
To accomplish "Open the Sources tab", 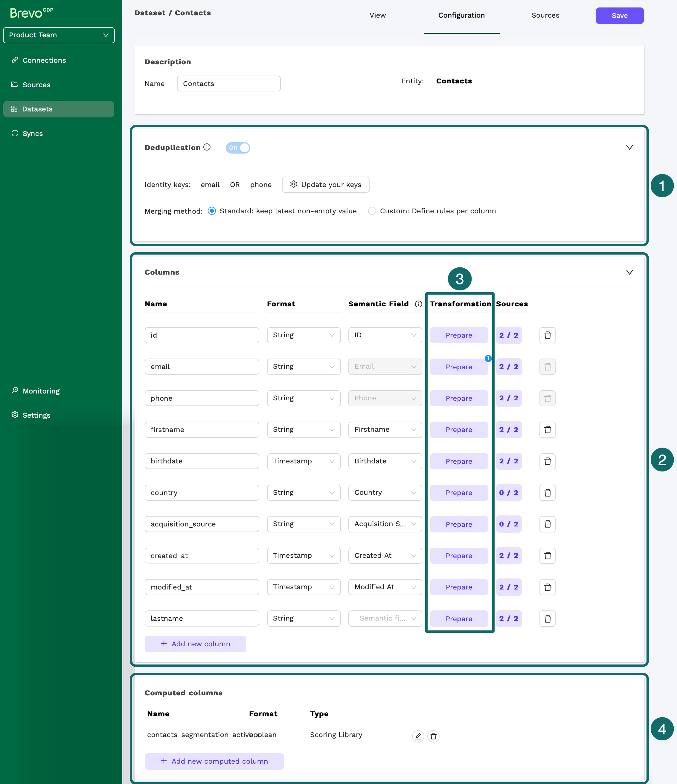I will tap(545, 15).
